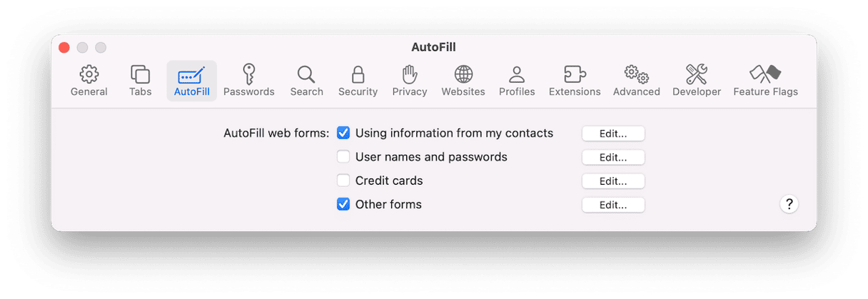The height and width of the screenshot is (299, 868).
Task: Open the Feature Flags pane
Action: tap(765, 81)
